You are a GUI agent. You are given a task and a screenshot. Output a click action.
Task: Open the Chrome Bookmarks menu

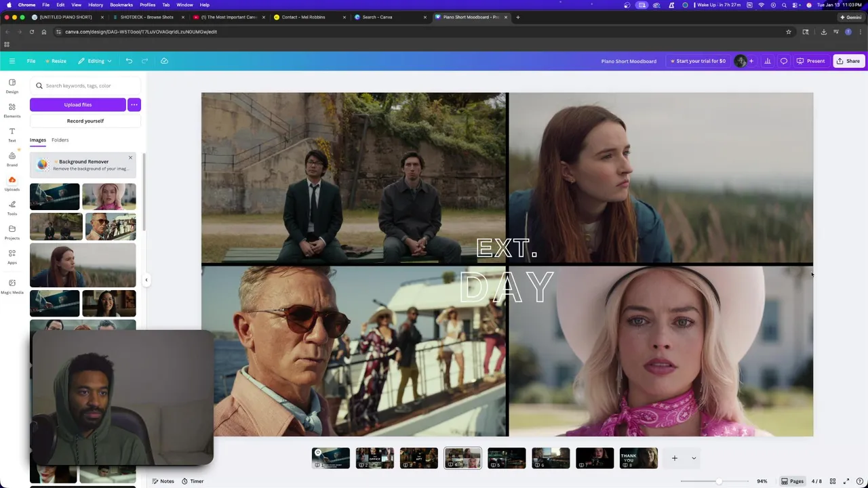click(x=121, y=5)
